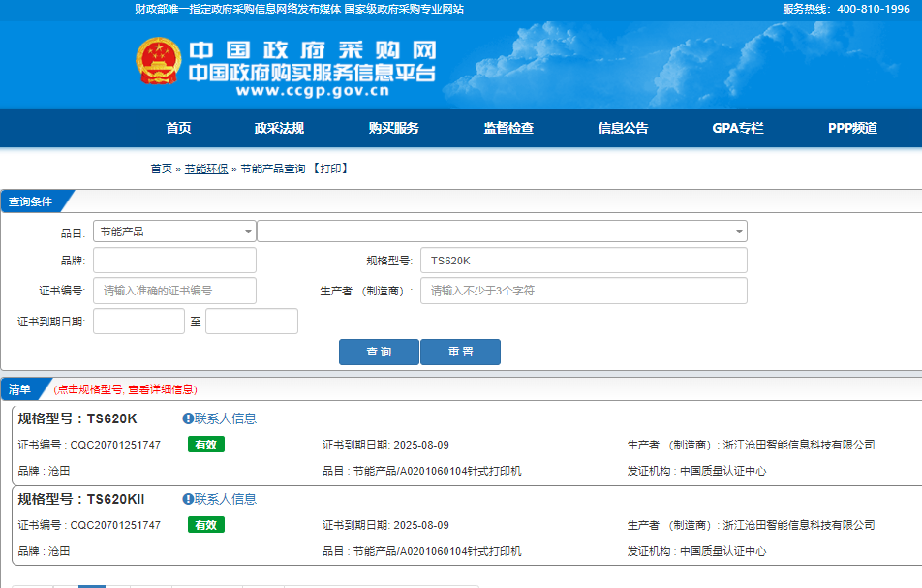This screenshot has height=588, width=922.
Task: Select the 查询条件 section tab
Action: [x=33, y=201]
